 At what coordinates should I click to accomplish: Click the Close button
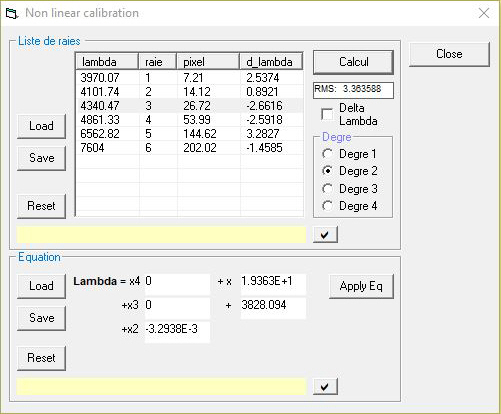pos(449,54)
